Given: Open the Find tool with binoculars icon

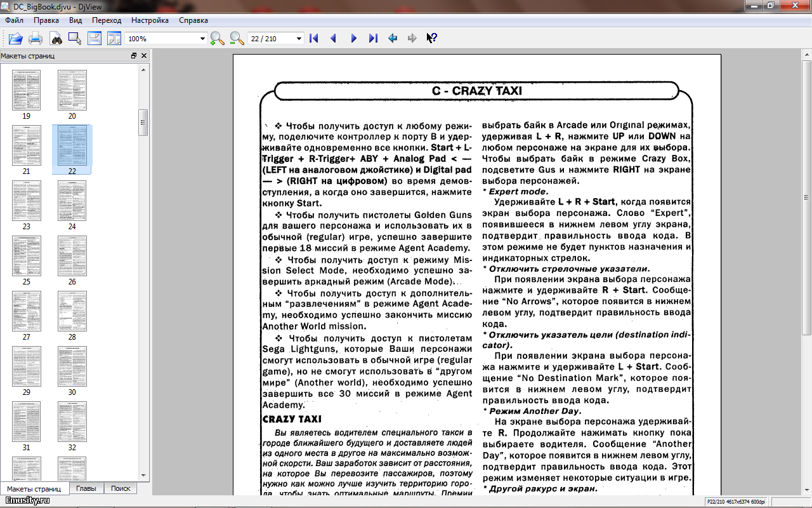Looking at the screenshot, I should [x=56, y=39].
